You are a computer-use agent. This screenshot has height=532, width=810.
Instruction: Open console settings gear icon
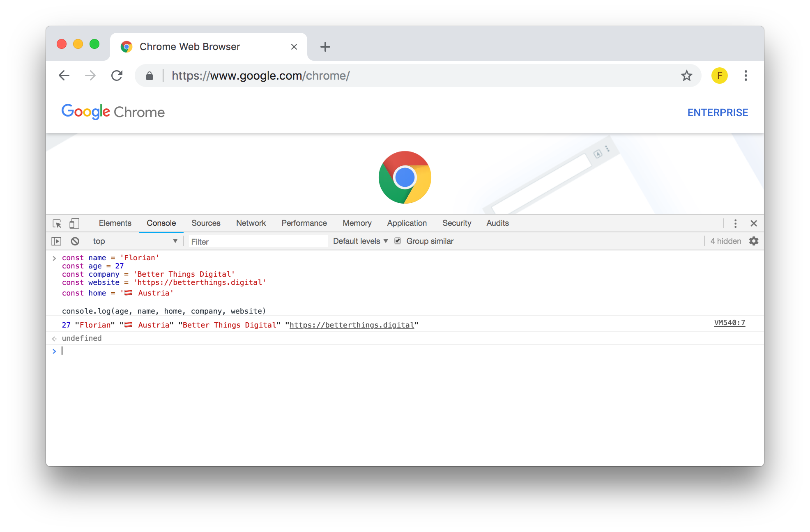pos(754,241)
